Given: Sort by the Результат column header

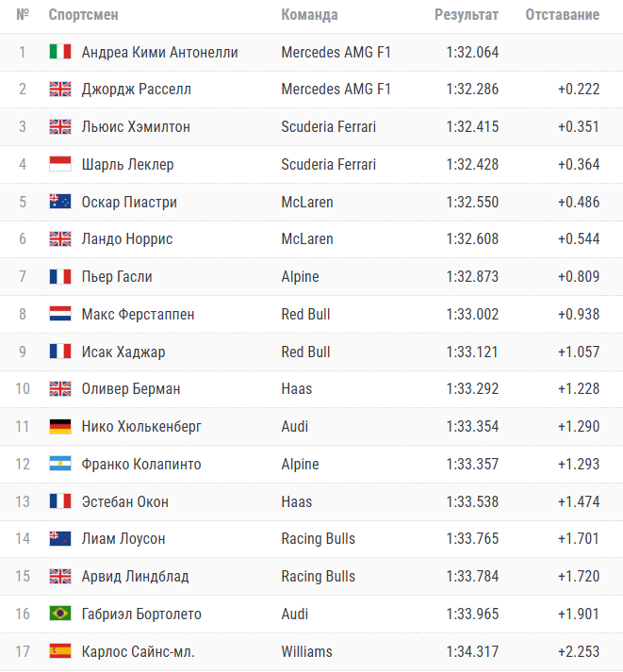Looking at the screenshot, I should point(467,15).
